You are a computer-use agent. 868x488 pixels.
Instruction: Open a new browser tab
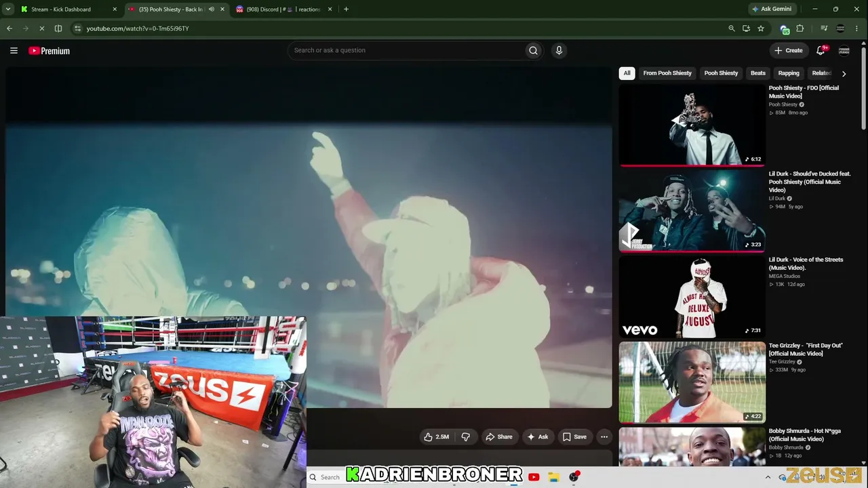pyautogui.click(x=346, y=9)
